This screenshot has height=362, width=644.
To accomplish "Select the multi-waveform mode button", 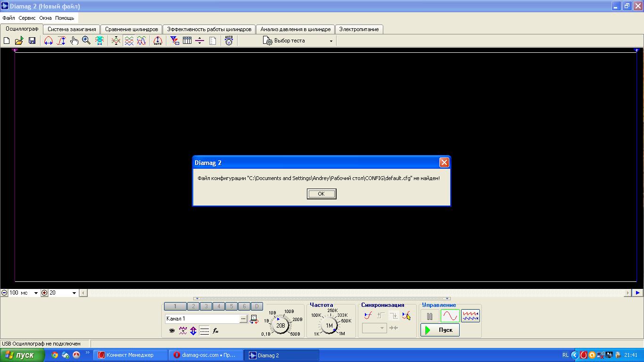I will click(471, 316).
